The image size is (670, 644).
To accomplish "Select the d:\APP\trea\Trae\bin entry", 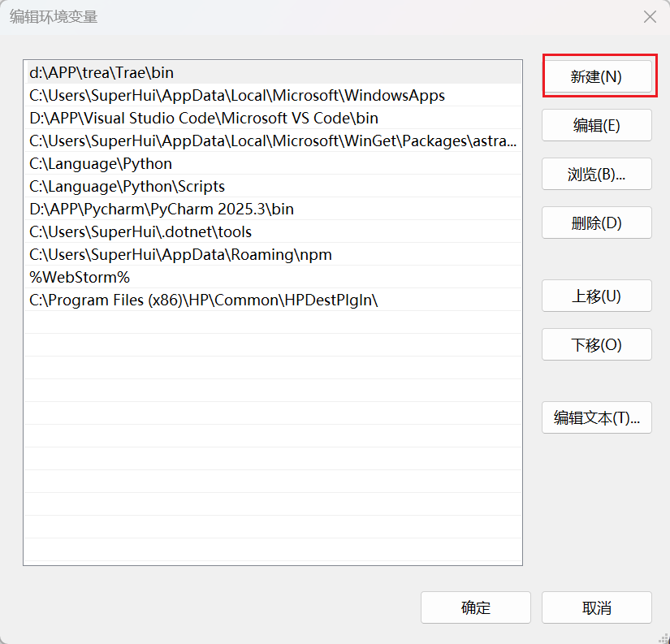I will tap(273, 72).
